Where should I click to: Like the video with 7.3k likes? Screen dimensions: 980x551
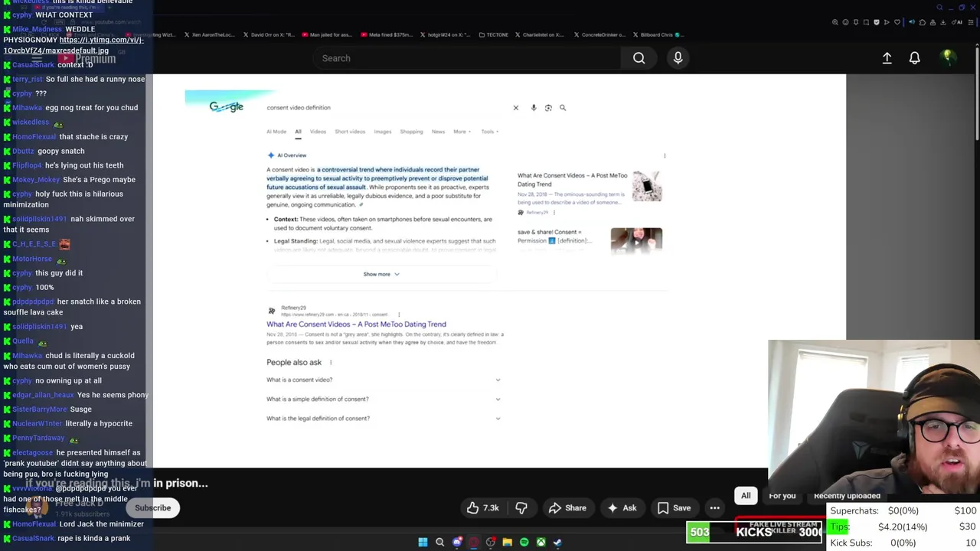click(482, 508)
